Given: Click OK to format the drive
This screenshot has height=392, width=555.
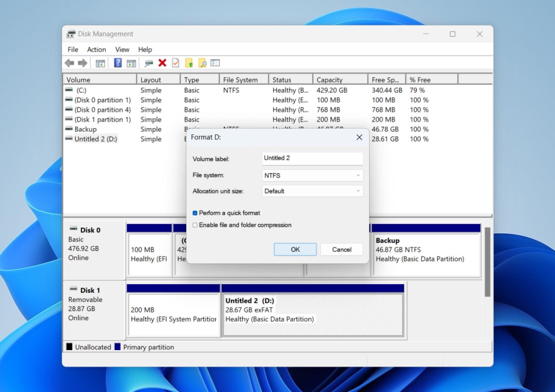Looking at the screenshot, I should [295, 249].
